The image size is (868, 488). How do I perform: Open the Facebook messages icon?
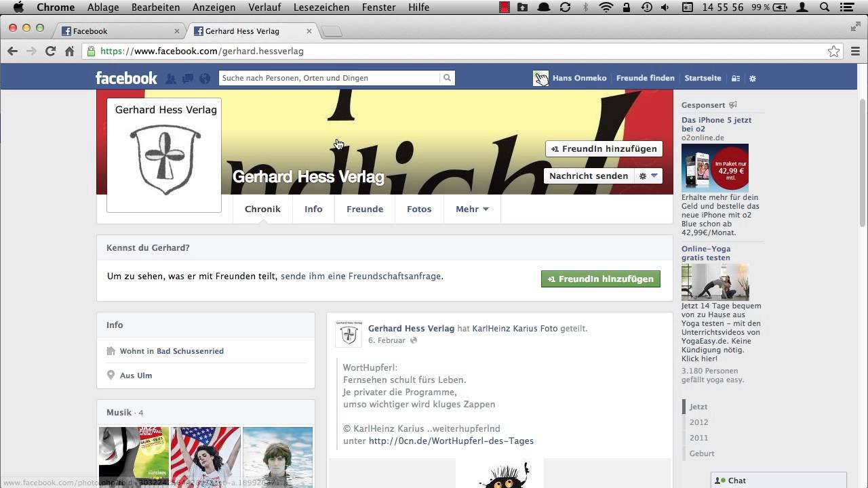[188, 79]
